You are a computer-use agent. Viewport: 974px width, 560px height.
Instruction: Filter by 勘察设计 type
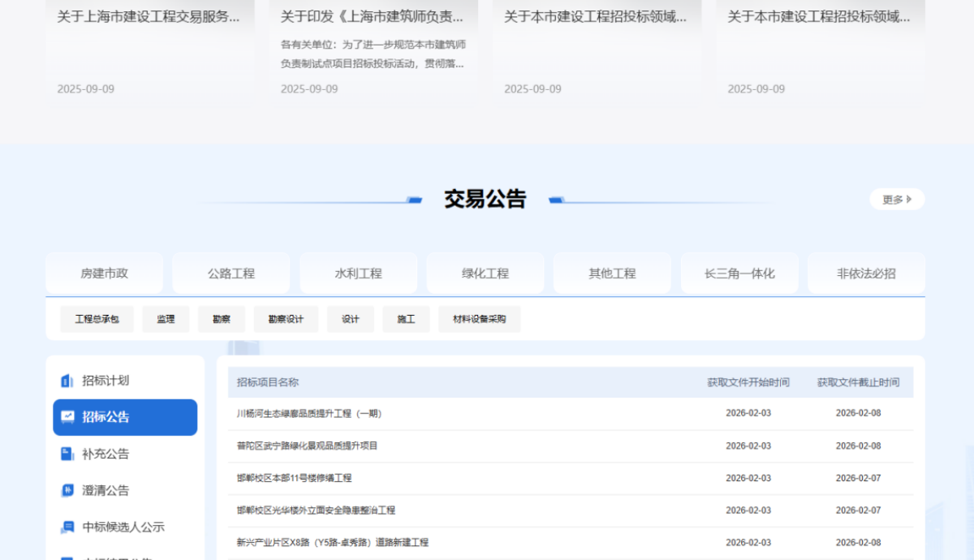tap(286, 319)
